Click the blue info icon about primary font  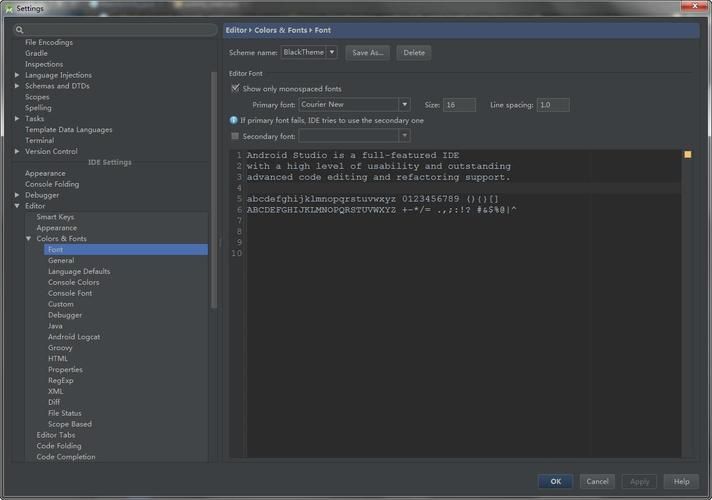pyautogui.click(x=233, y=120)
